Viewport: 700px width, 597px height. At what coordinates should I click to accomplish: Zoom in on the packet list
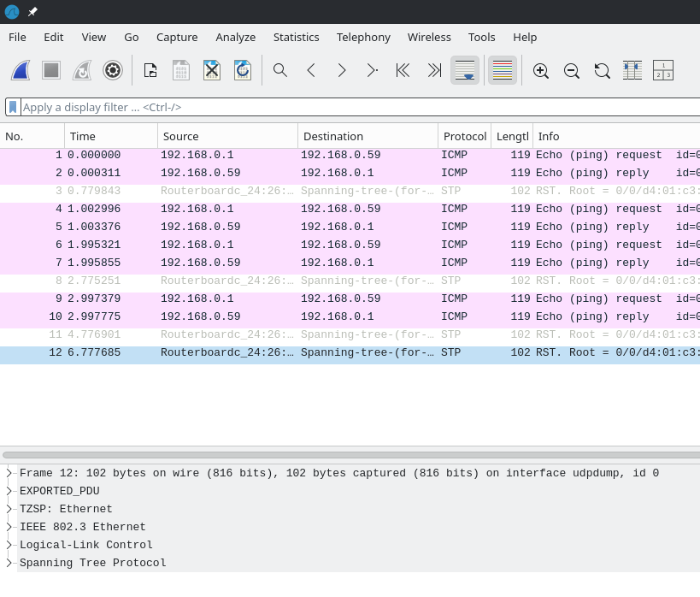pos(541,70)
